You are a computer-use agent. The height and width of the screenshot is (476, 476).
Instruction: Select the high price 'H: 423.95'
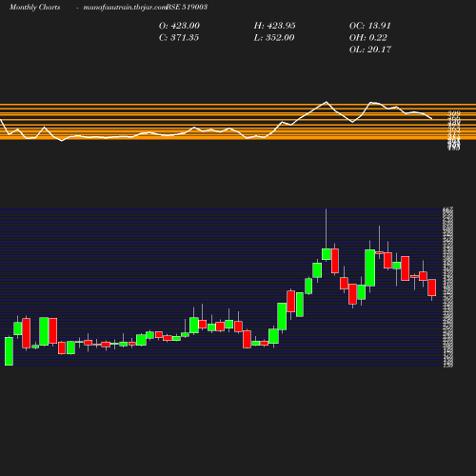click(275, 26)
